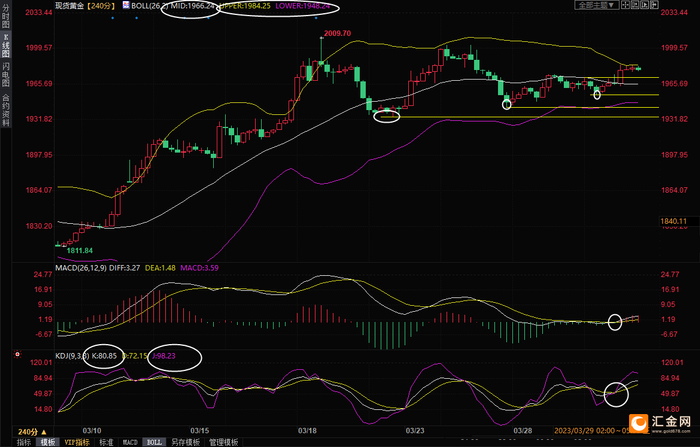Open the 全部主题 dropdown
This screenshot has width=700, height=447.
click(x=596, y=5)
